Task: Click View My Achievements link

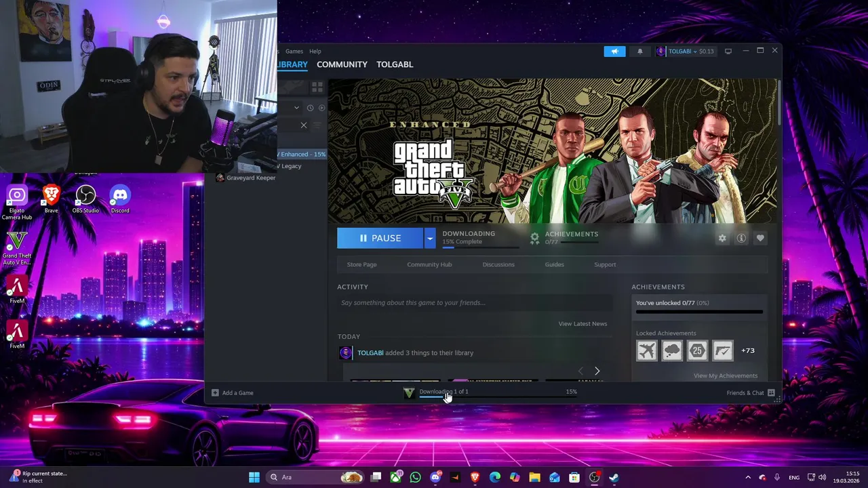Action: pos(726,375)
